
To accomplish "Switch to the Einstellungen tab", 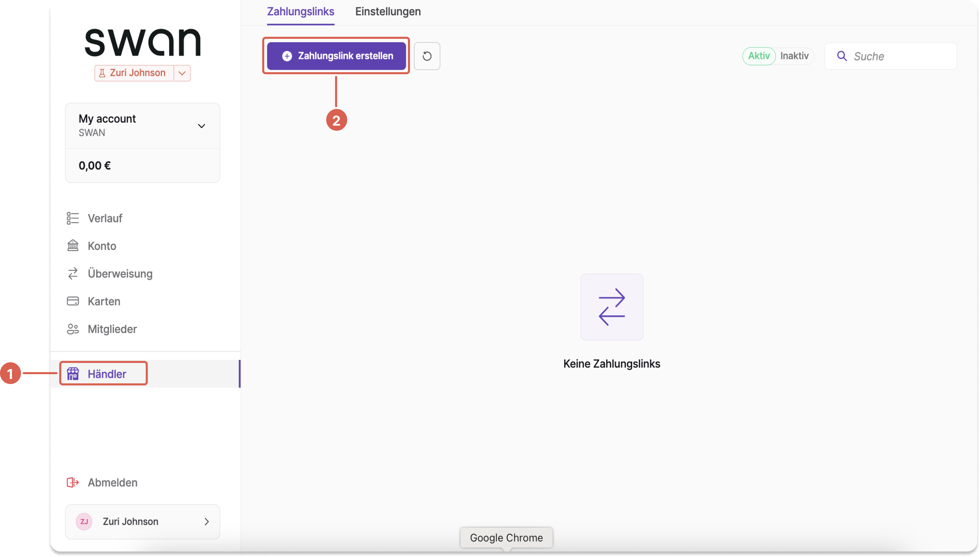I will tap(388, 12).
